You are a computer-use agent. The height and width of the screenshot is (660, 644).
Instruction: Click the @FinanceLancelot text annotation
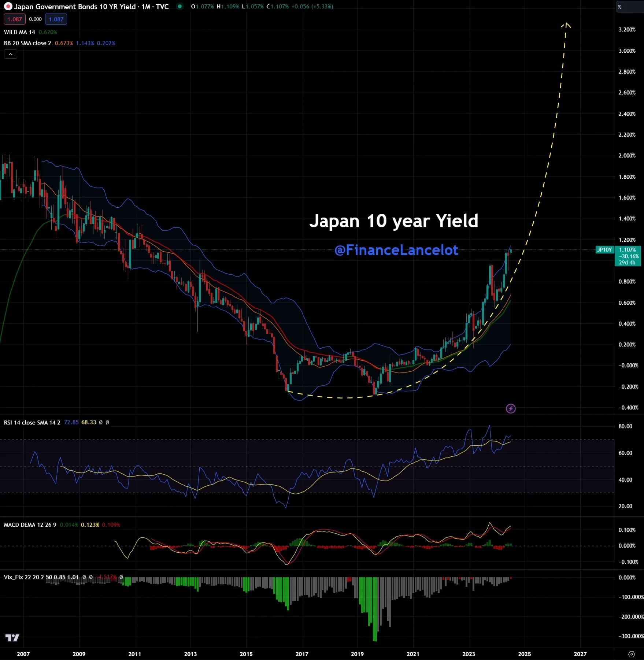pos(396,250)
